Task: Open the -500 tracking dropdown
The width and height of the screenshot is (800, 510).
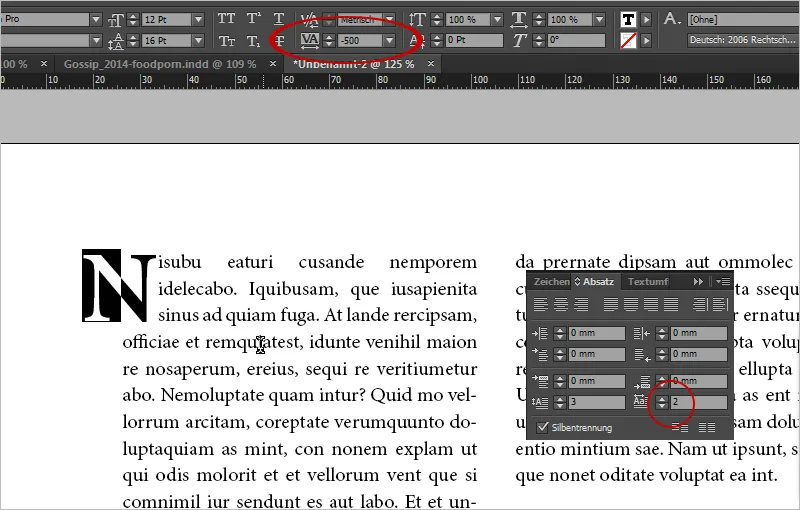Action: [390, 40]
